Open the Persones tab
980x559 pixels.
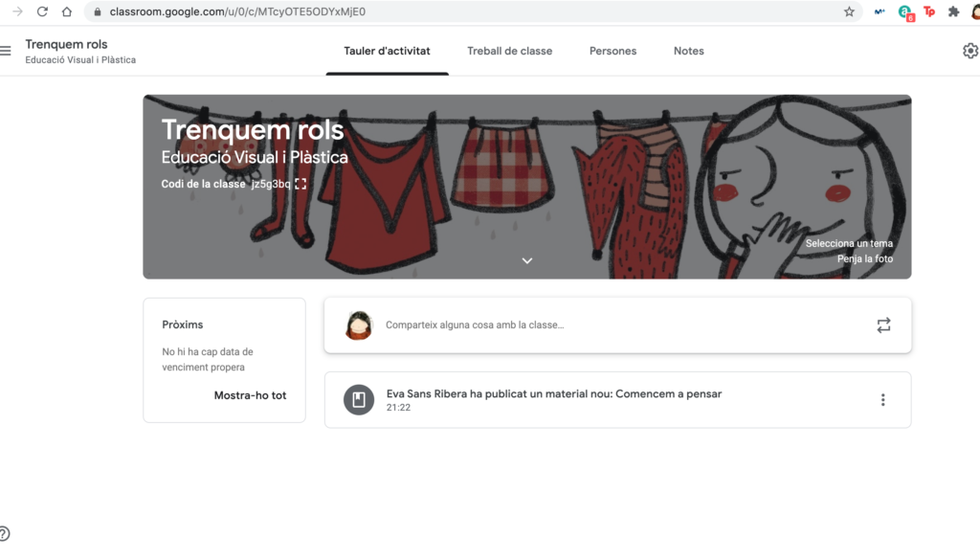pyautogui.click(x=612, y=52)
